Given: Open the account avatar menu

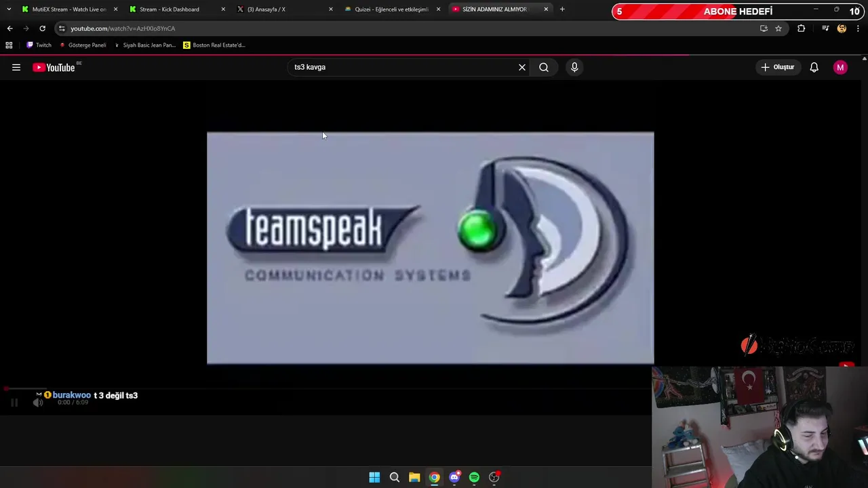Looking at the screenshot, I should (x=840, y=67).
